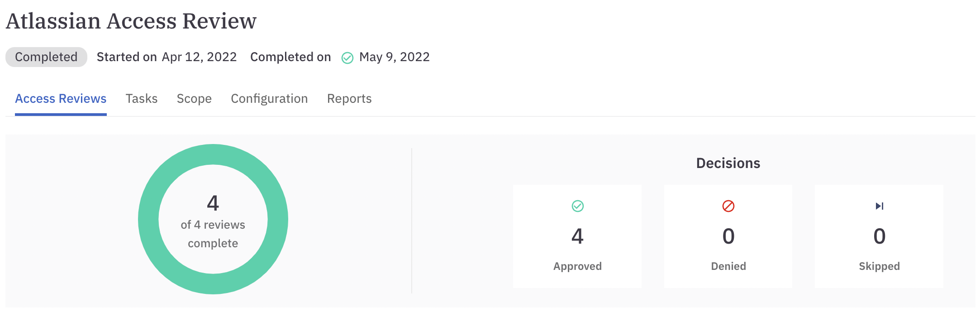980x317 pixels.
Task: Click the Skipped count of 0
Action: point(879,236)
